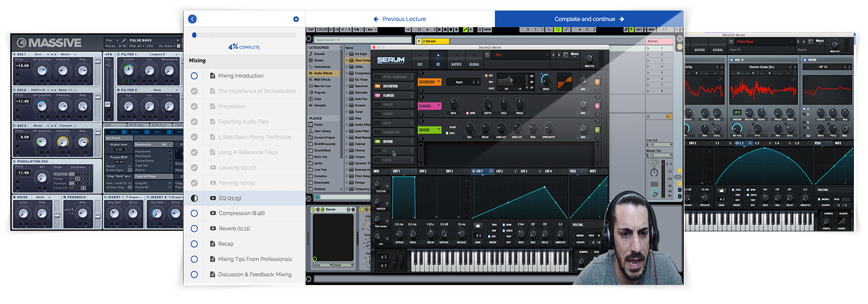Select Audio Effects browser category

click(323, 73)
